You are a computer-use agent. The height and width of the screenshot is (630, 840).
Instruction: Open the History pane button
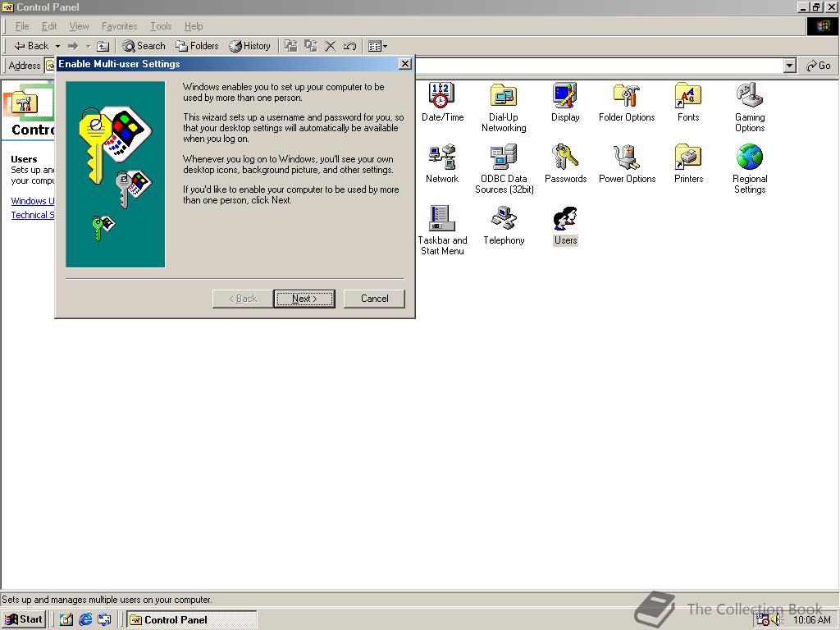[249, 46]
